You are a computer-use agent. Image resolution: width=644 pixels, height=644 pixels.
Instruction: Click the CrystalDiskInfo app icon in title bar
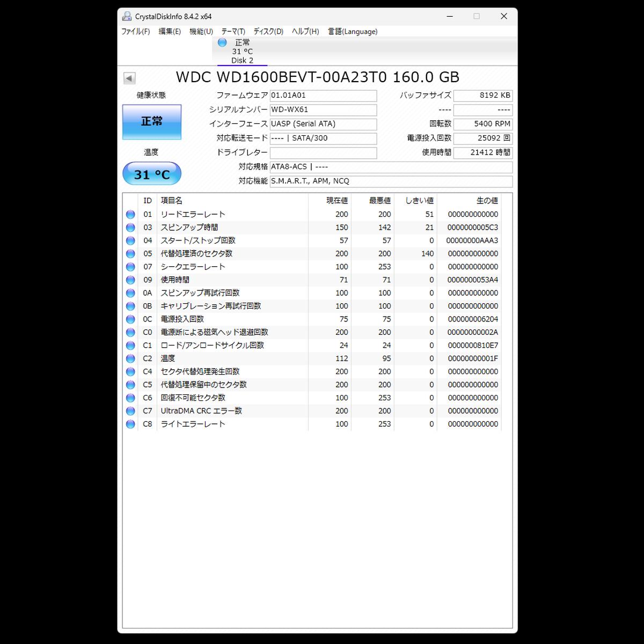coord(127,16)
